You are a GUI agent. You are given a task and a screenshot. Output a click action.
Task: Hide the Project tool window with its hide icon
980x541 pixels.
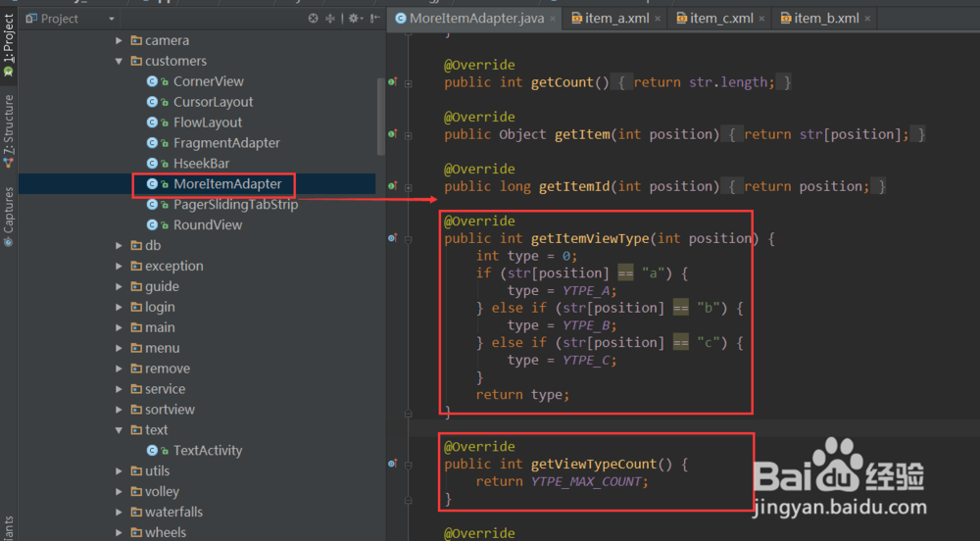point(374,19)
